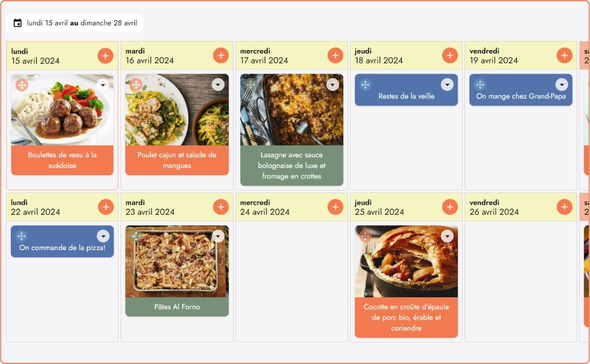Open the Pâtes Al Forno recipe title
Image resolution: width=590 pixels, height=364 pixels.
177,307
